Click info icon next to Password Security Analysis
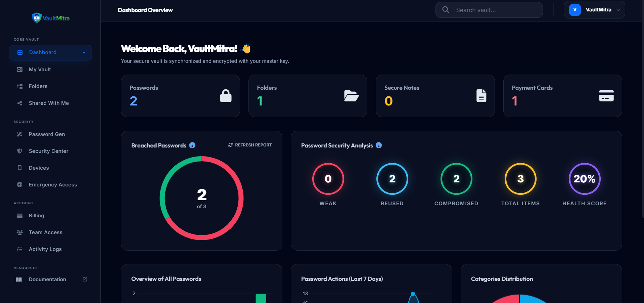 coord(379,145)
